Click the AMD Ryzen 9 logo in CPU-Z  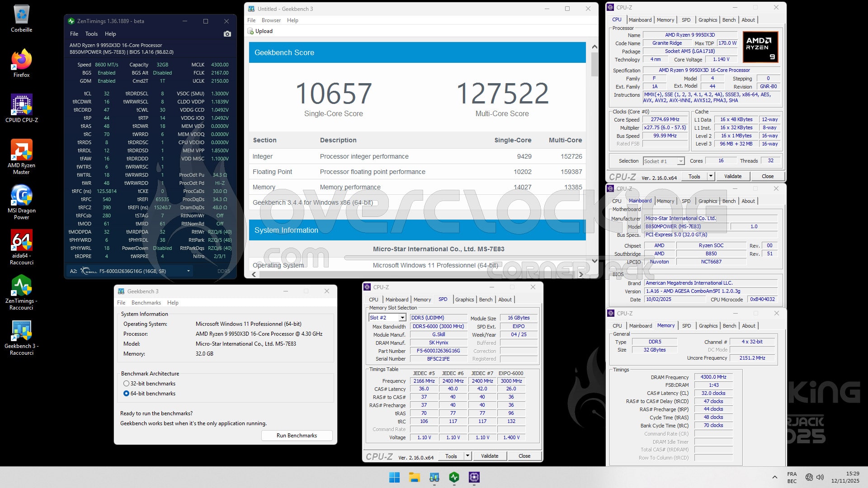tap(760, 47)
